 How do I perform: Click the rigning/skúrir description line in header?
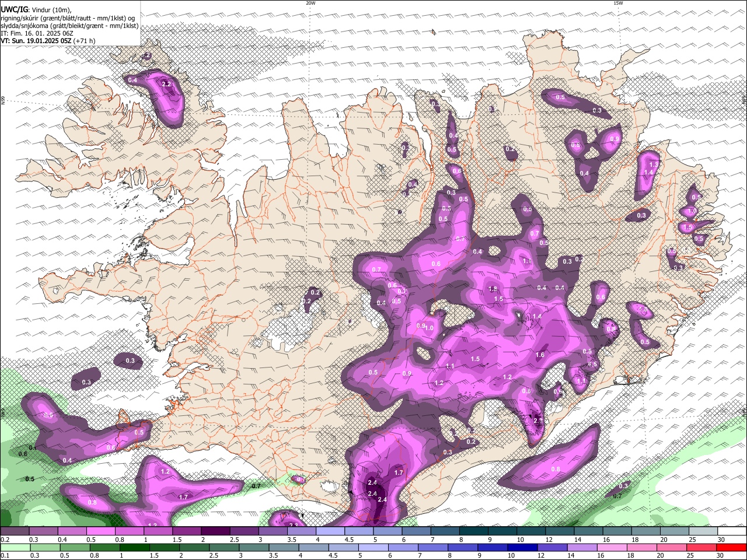tap(68, 17)
